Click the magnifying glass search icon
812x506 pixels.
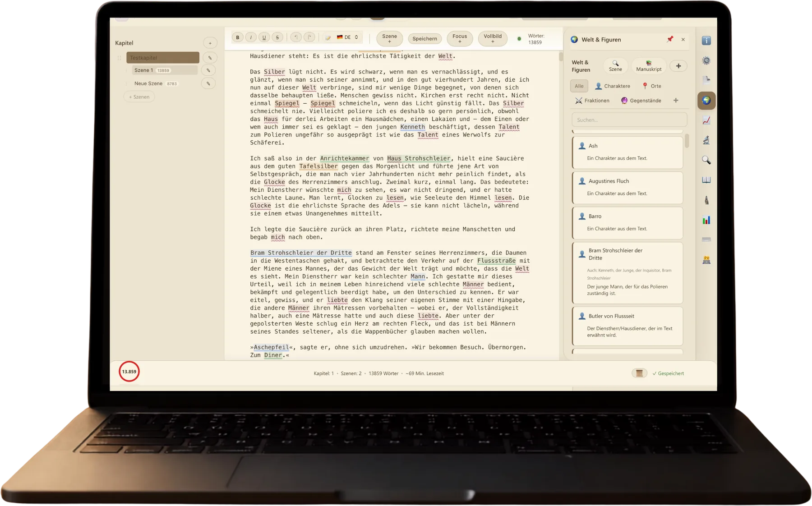pyautogui.click(x=706, y=160)
